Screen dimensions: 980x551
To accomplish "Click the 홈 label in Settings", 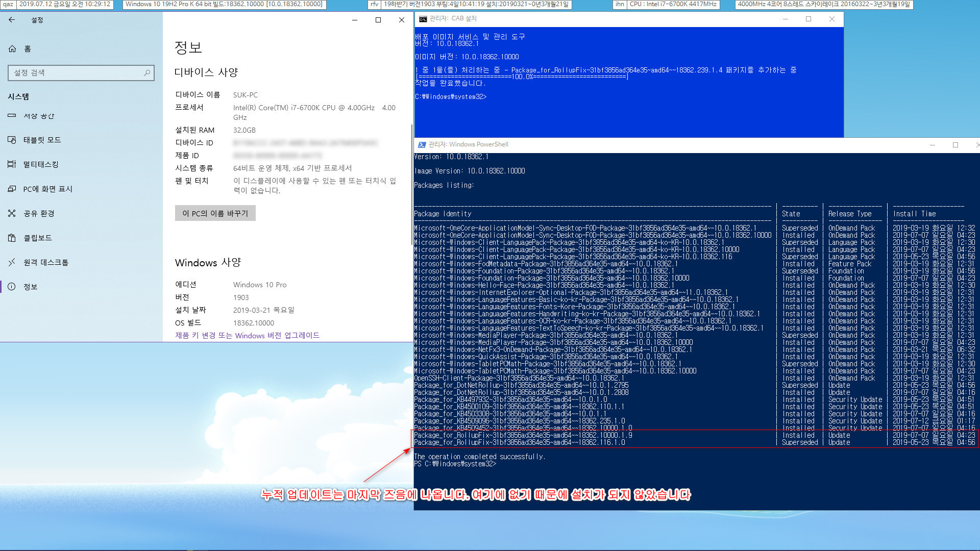I will pyautogui.click(x=28, y=49).
